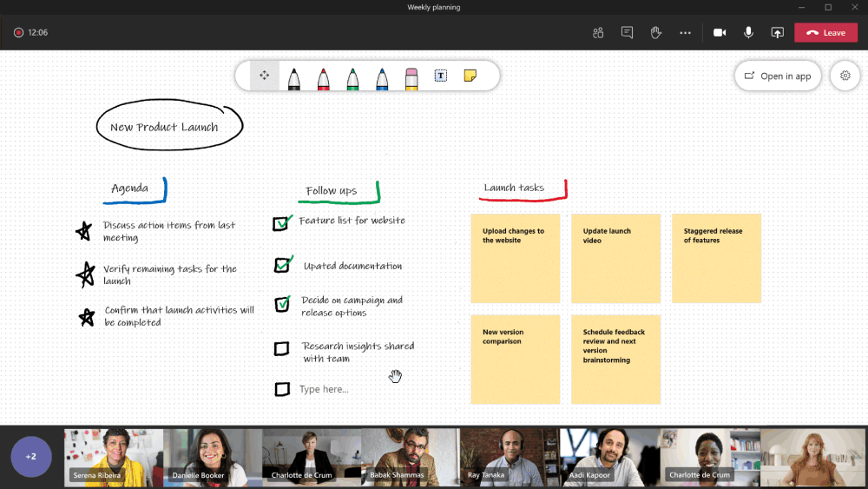This screenshot has width=868, height=489.
Task: Open whiteboard settings gear
Action: (x=845, y=76)
